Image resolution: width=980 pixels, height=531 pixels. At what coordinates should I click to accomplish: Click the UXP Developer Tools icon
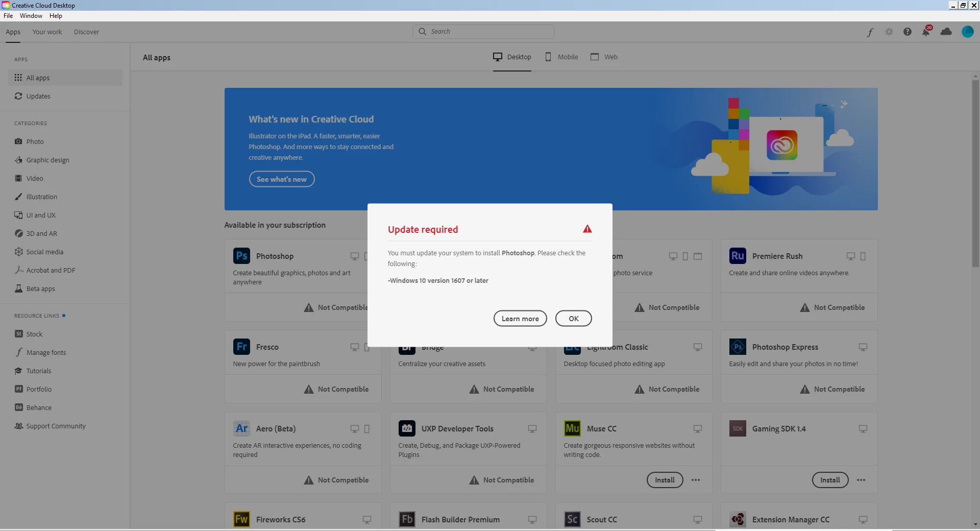[x=407, y=428]
